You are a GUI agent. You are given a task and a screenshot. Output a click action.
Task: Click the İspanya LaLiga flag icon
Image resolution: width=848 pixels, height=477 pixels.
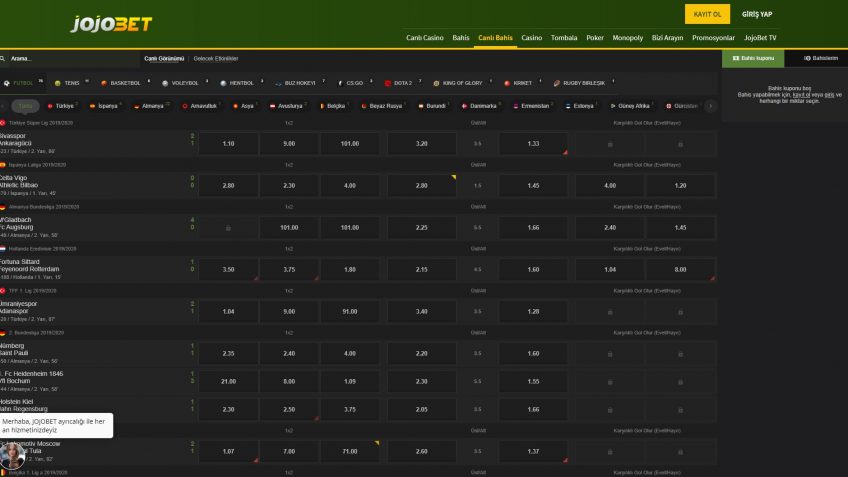pyautogui.click(x=3, y=165)
